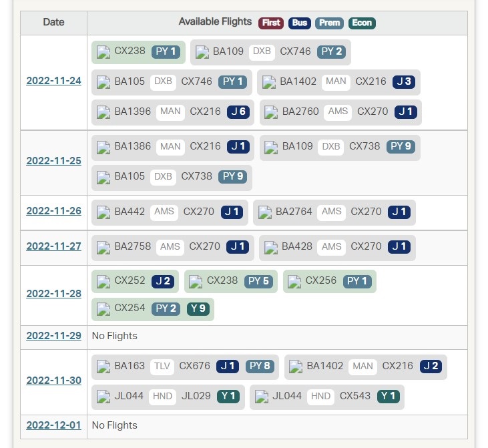Screen dimensions: 488x448
Task: Click the airline logo beside CX238 PY 1
Action: (103, 52)
